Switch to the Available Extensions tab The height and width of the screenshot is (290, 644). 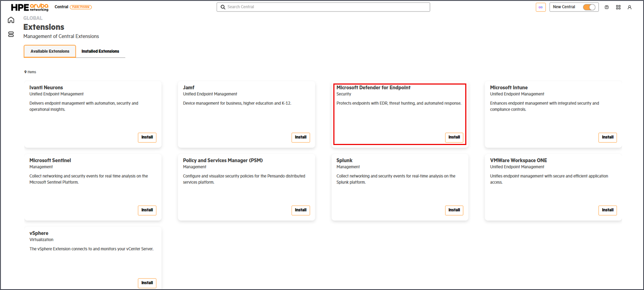click(50, 51)
